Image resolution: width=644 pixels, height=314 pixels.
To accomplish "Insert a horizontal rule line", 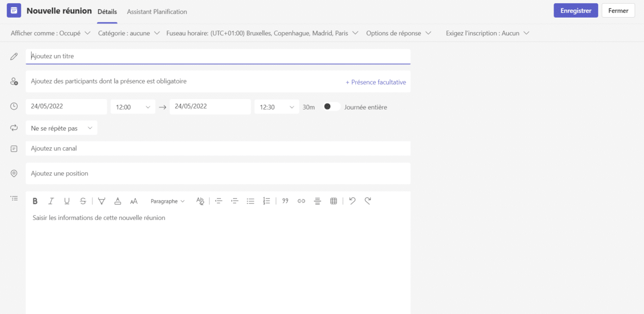I will pos(317,201).
